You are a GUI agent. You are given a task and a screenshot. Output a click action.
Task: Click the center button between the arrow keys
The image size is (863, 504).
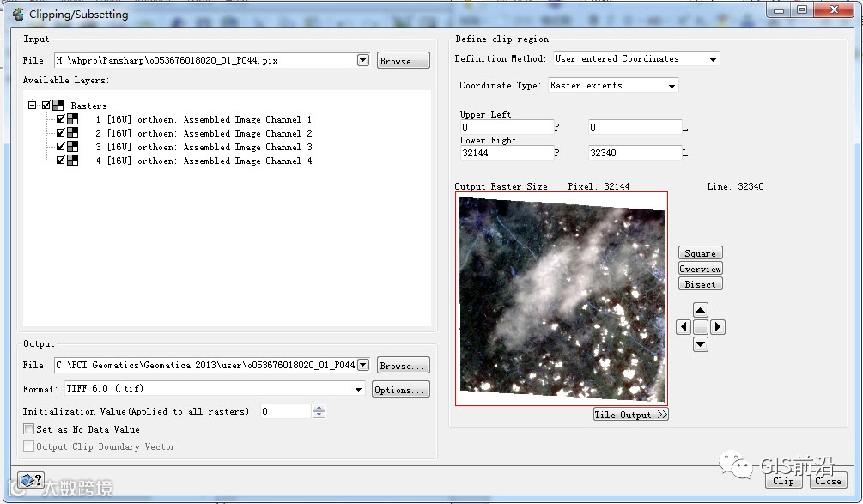pos(700,327)
